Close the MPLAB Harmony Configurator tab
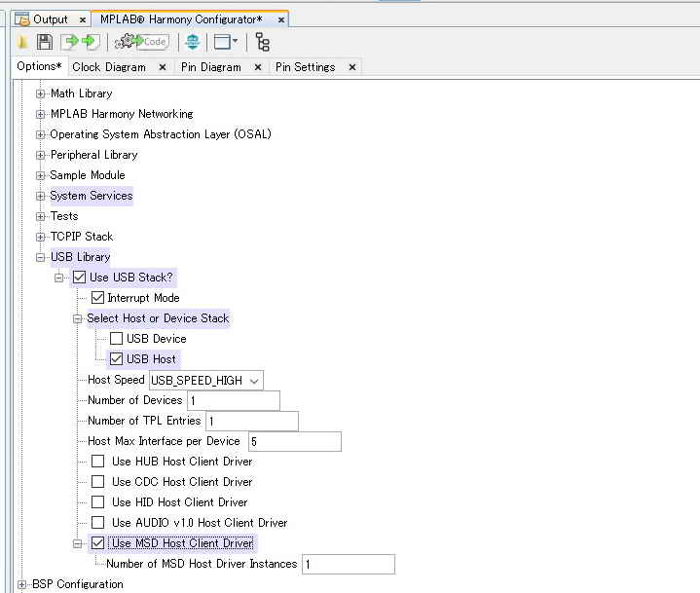This screenshot has height=593, width=700. point(280,19)
